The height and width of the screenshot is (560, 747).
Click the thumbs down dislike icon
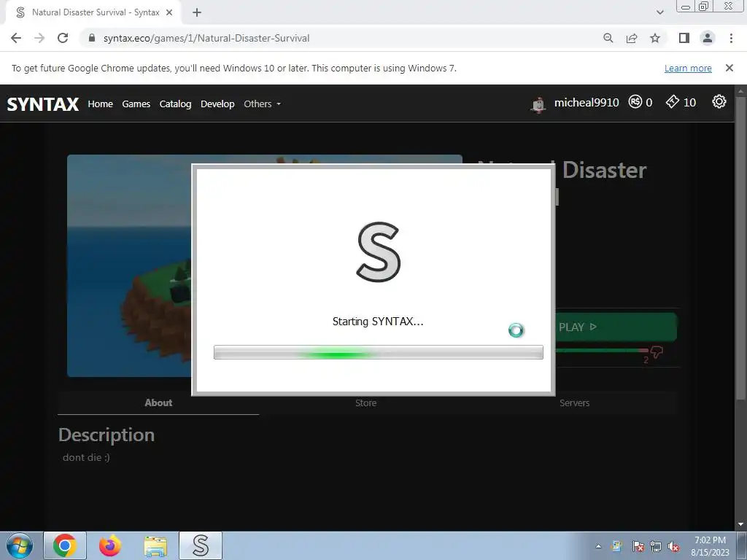[657, 352]
